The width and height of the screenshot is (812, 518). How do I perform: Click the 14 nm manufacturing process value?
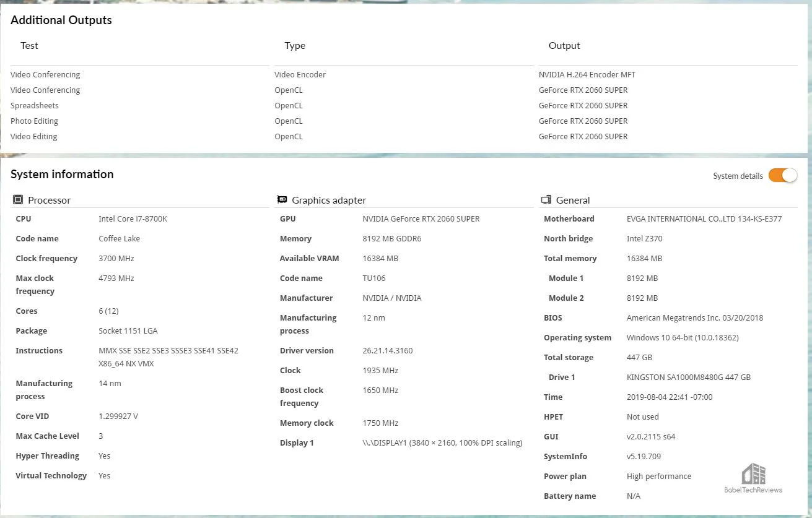(x=110, y=383)
